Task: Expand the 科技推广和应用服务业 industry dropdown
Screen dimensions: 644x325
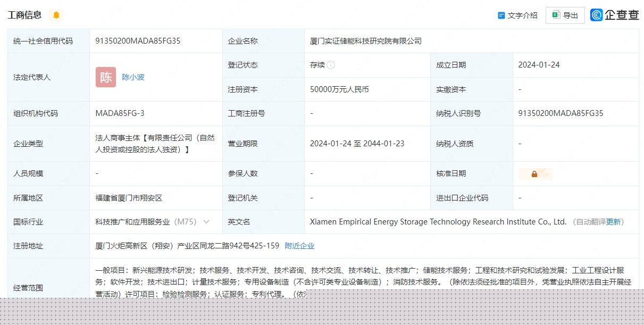Action: 207,222
